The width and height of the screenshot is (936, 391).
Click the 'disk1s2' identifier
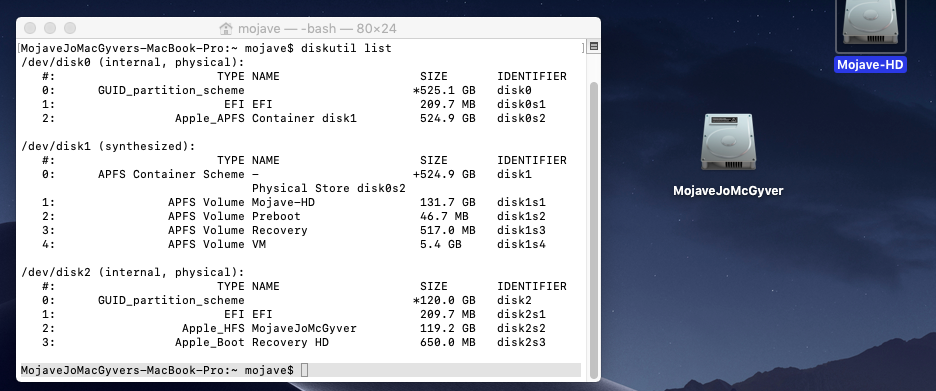pyautogui.click(x=521, y=216)
